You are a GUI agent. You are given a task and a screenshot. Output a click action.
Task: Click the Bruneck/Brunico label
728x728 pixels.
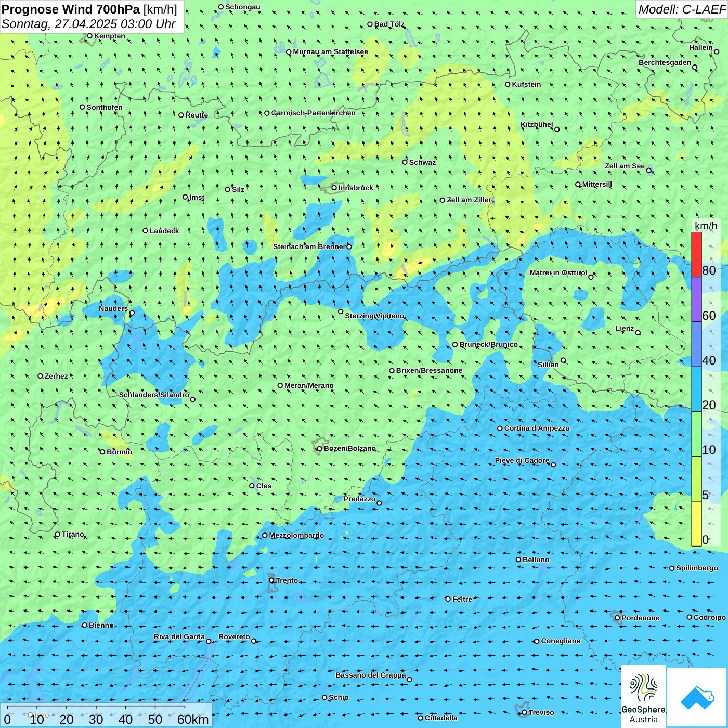pos(489,344)
